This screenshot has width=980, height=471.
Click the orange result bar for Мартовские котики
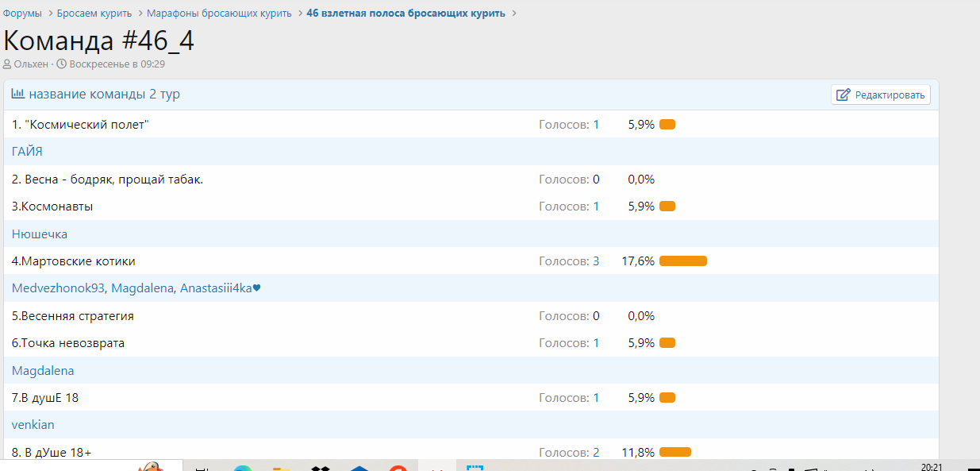click(x=682, y=261)
